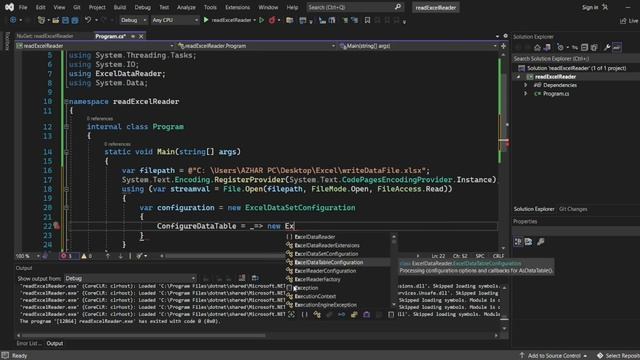The width and height of the screenshot is (640, 360).
Task: Expand the Program.cs node in Solution Explorer
Action: pos(526,93)
